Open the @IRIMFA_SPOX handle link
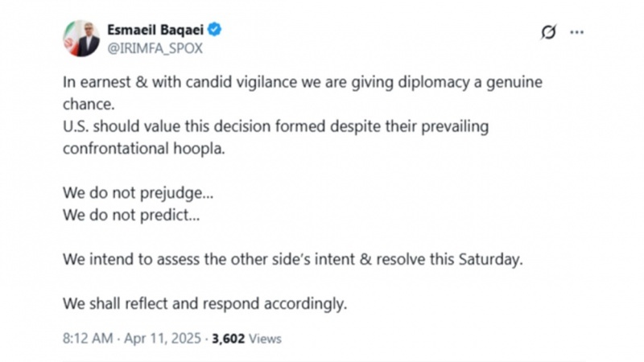Image resolution: width=644 pixels, height=362 pixels. click(x=155, y=48)
